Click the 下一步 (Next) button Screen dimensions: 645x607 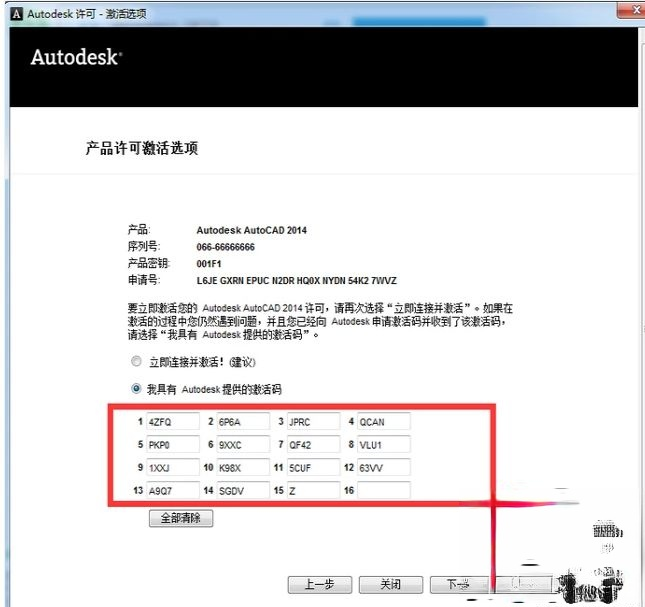pos(460,584)
